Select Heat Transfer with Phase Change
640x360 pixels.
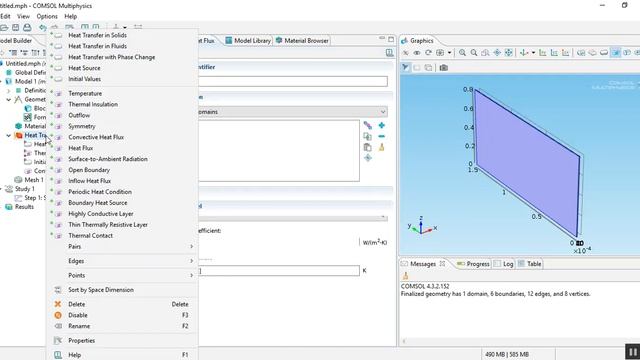point(111,57)
